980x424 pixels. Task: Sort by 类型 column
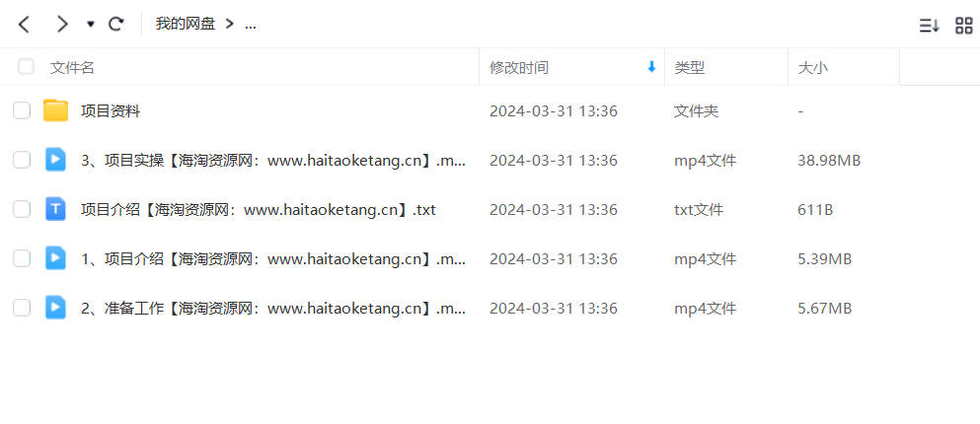click(690, 67)
